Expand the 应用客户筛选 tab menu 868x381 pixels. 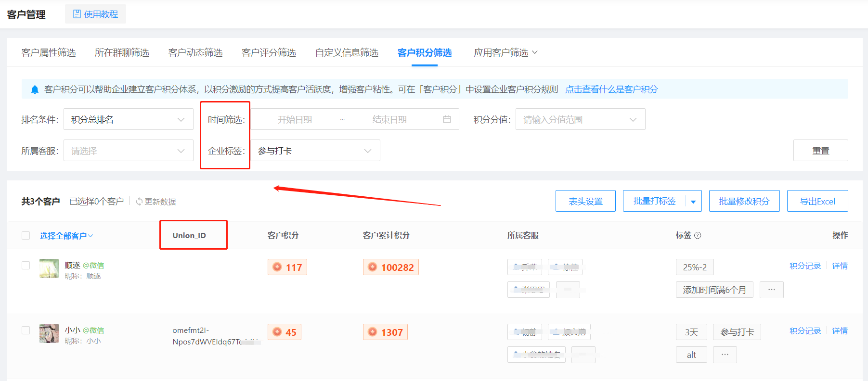click(x=505, y=52)
